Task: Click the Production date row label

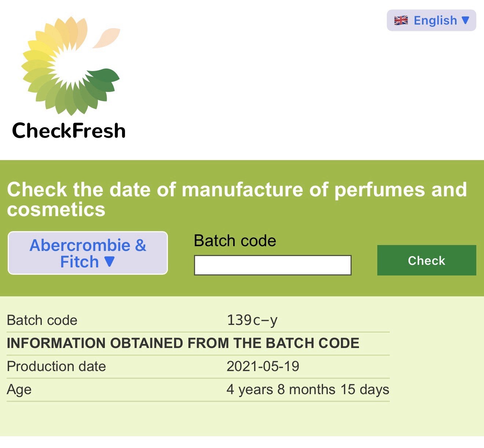Action: [x=56, y=366]
